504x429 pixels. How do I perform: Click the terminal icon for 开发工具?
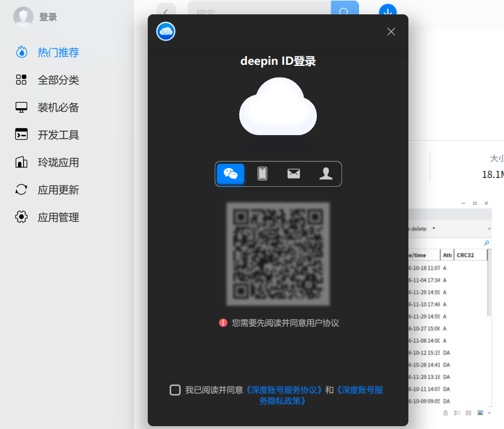(x=21, y=135)
